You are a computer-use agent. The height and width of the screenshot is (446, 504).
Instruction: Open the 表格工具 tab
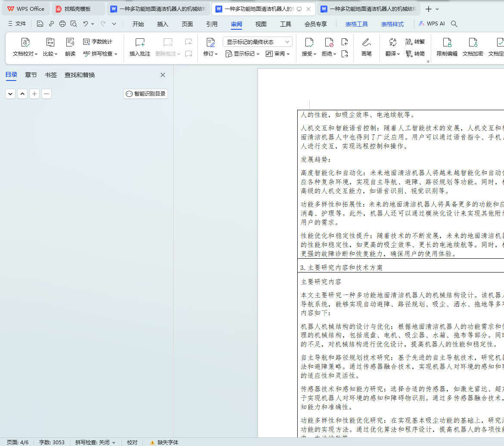(357, 24)
